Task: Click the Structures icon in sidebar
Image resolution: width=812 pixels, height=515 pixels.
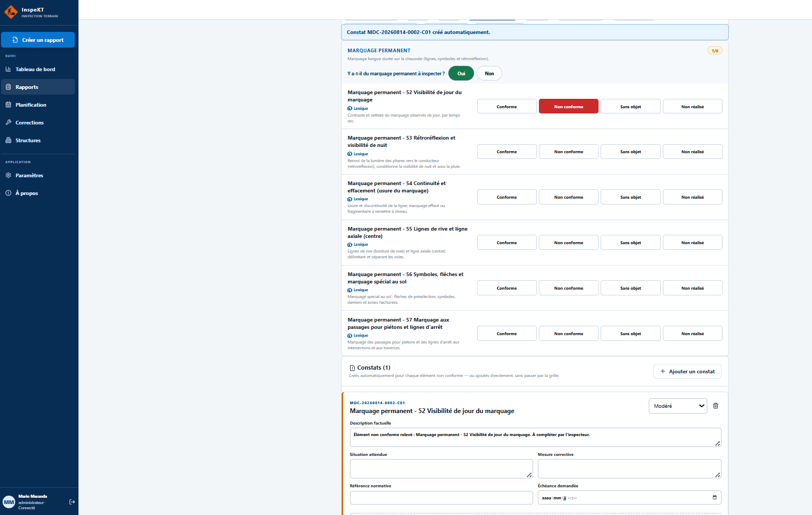Action: (8, 140)
